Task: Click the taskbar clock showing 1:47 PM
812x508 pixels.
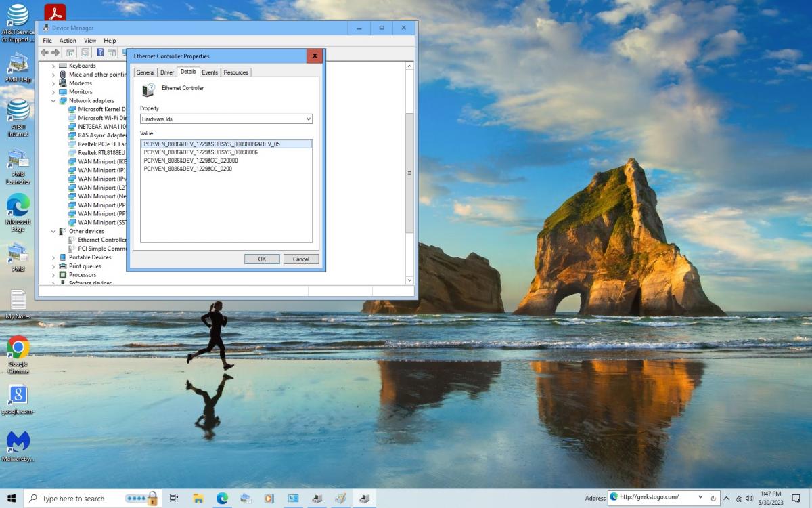Action: tap(771, 498)
